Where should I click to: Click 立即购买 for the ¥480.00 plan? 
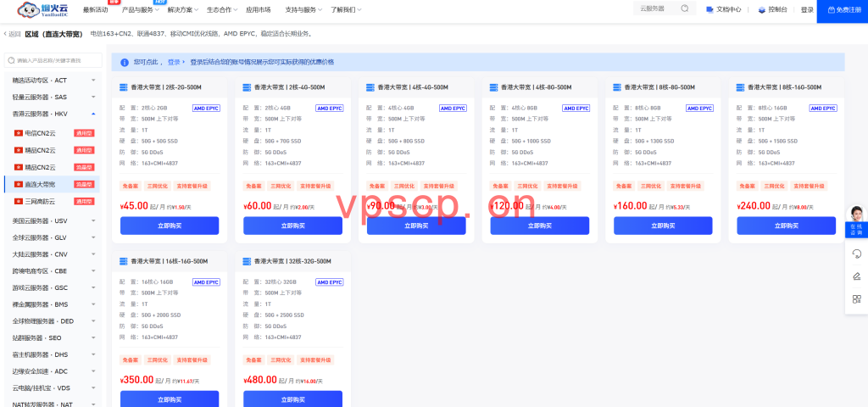coord(292,399)
